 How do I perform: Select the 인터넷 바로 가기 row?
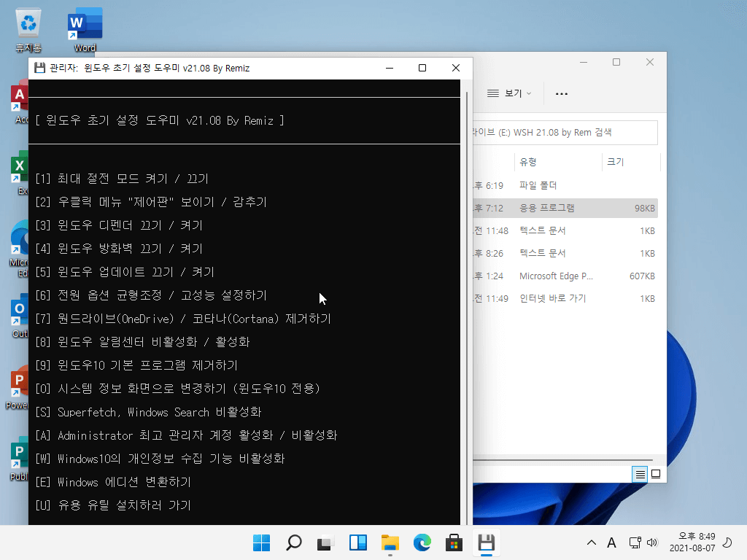point(565,298)
